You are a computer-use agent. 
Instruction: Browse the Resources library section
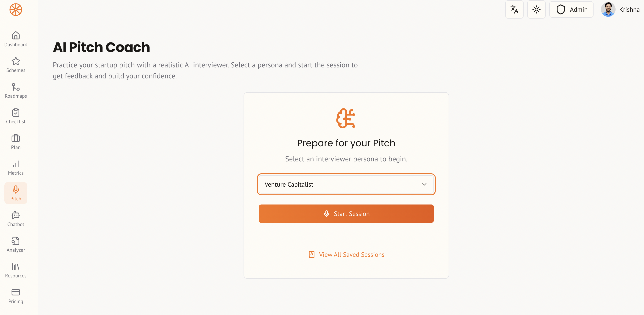pos(16,270)
